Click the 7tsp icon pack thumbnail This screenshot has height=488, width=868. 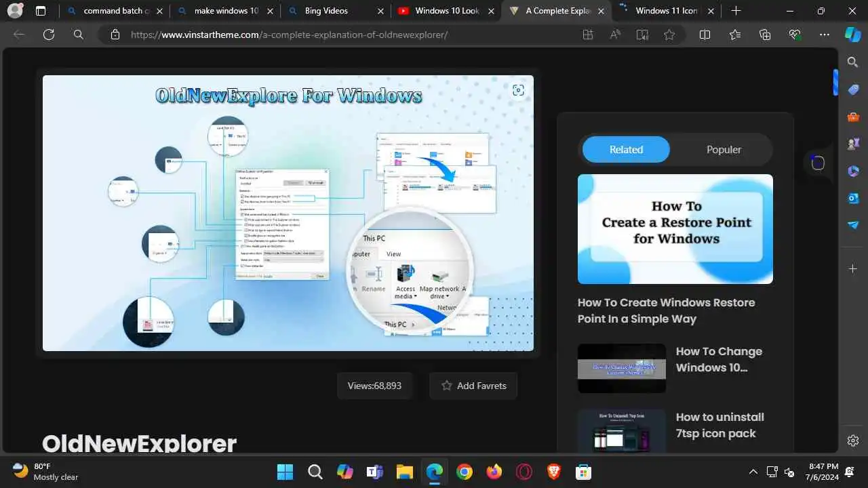(622, 431)
